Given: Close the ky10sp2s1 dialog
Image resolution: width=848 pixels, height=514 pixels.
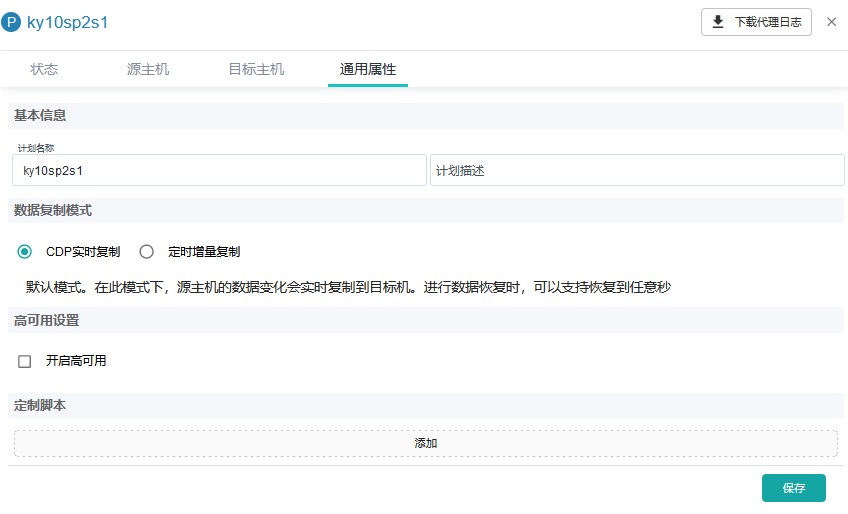Looking at the screenshot, I should (x=831, y=22).
